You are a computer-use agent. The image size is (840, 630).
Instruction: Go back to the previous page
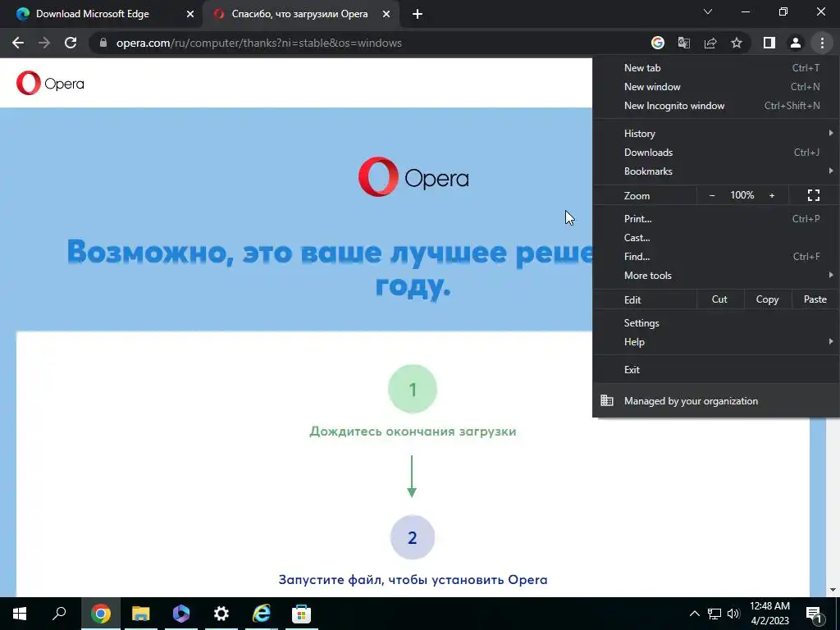click(18, 43)
